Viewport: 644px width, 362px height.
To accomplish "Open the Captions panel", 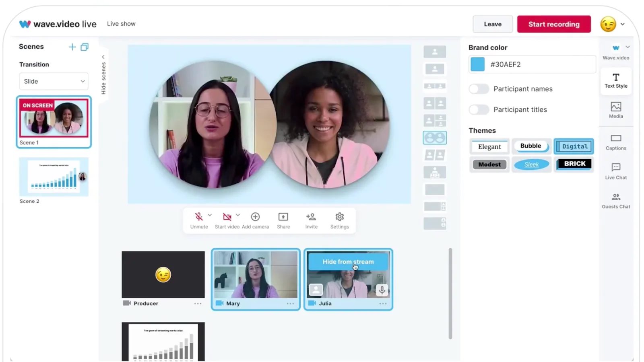I will [615, 142].
